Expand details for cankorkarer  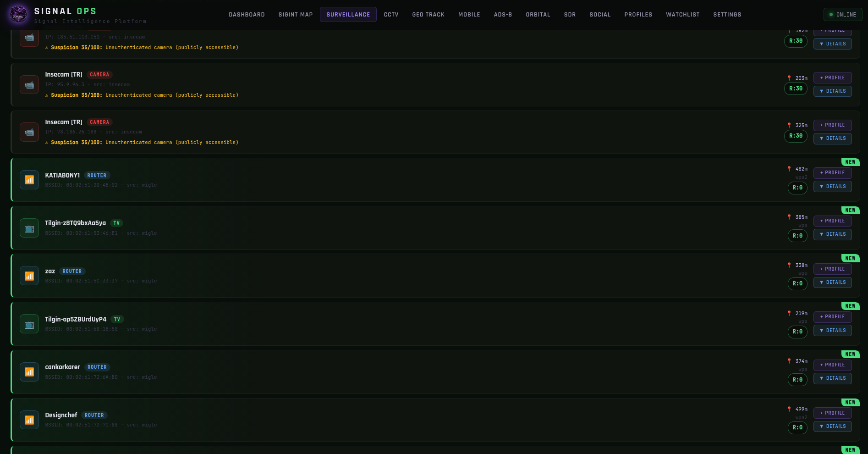(x=832, y=378)
